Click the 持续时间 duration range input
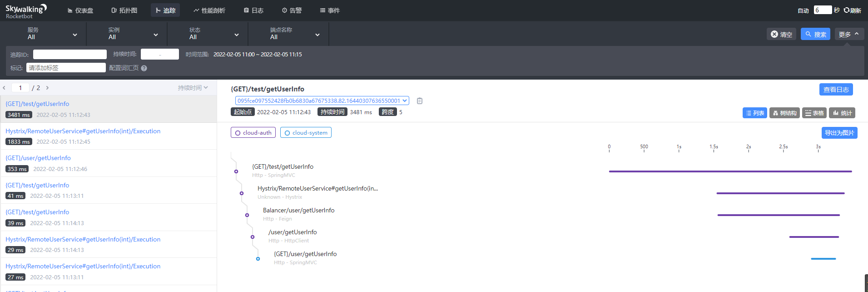The image size is (868, 292). click(x=160, y=54)
